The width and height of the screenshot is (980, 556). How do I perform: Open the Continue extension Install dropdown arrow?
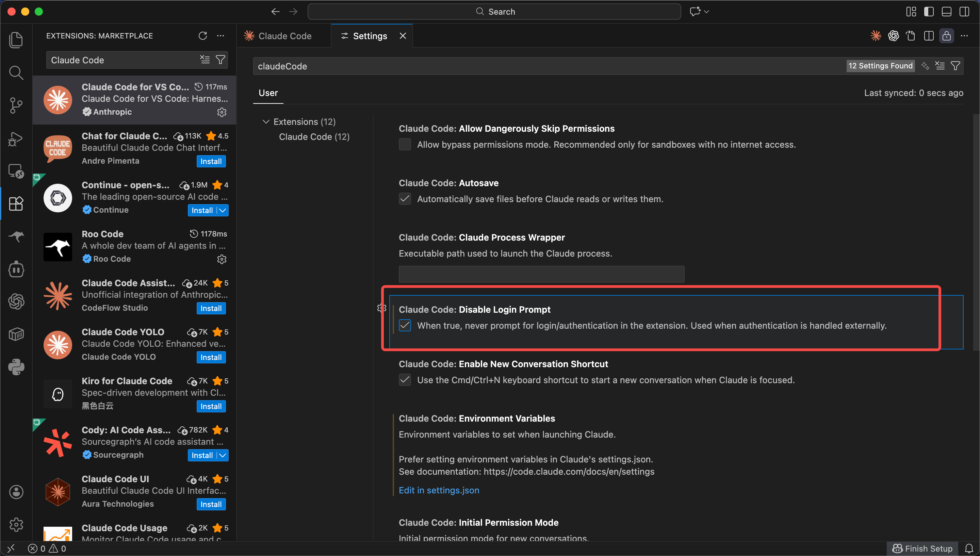[223, 210]
